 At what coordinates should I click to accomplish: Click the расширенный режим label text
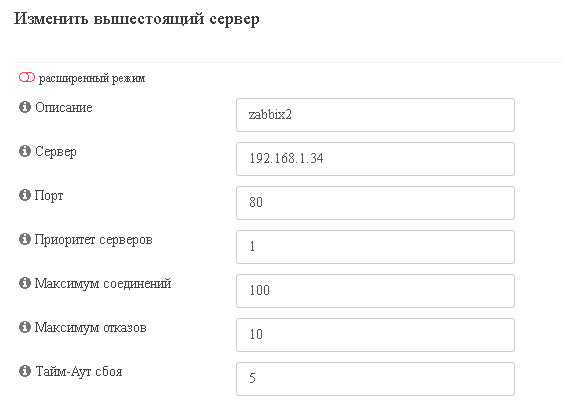(92, 78)
